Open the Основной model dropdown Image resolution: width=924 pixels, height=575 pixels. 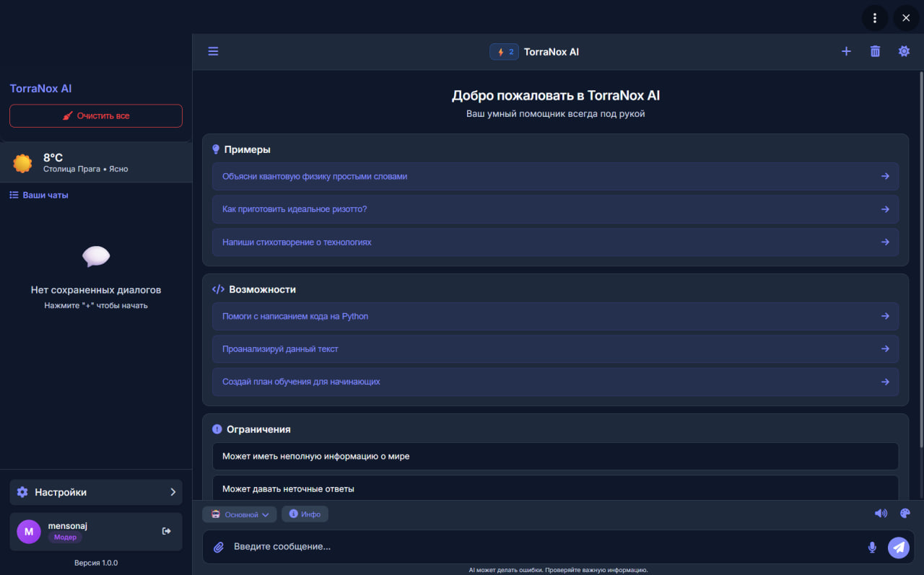240,514
